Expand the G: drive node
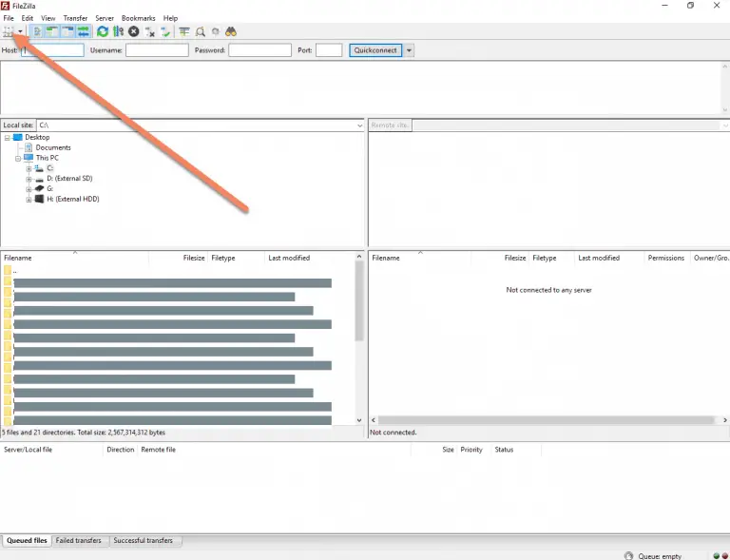Screen dimensions: 730x560 tap(29, 189)
